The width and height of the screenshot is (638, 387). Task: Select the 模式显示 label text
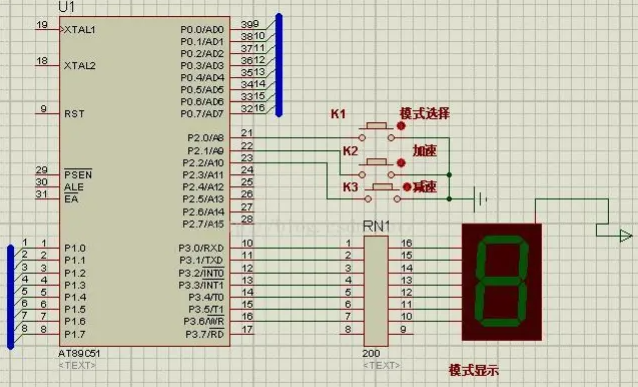[x=474, y=370]
